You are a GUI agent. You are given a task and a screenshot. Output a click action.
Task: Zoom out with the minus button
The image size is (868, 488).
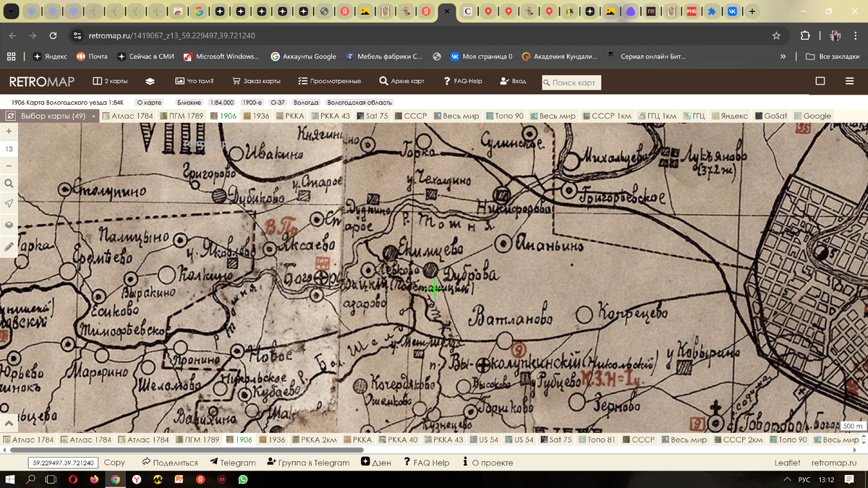[x=9, y=166]
